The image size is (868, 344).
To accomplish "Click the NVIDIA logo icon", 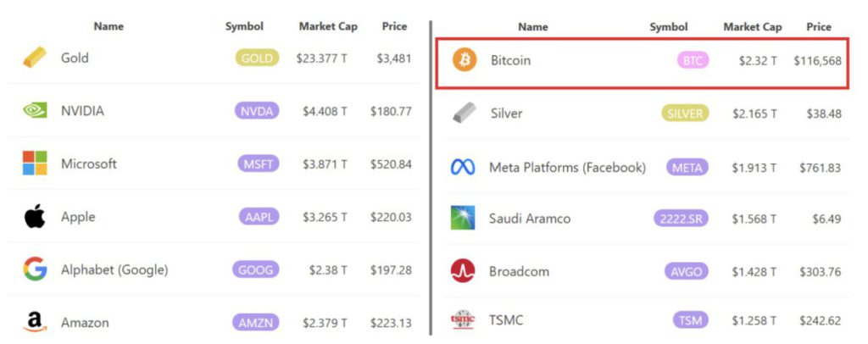I will [35, 110].
